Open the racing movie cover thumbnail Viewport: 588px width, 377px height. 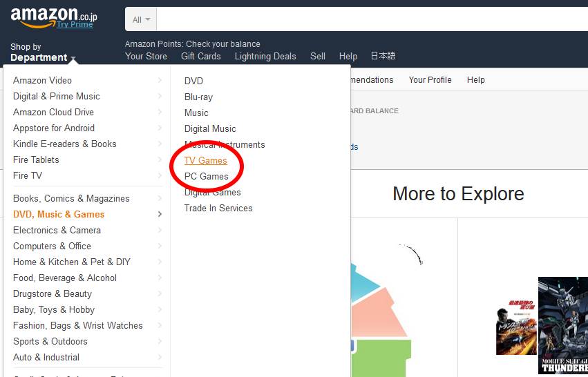pyautogui.click(x=516, y=327)
